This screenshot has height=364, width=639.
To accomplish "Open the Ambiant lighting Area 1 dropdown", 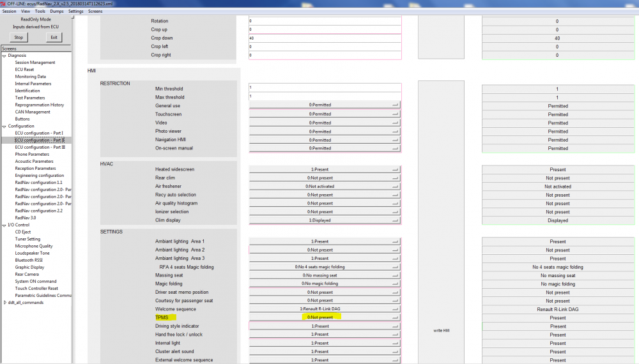I will pyautogui.click(x=325, y=241).
